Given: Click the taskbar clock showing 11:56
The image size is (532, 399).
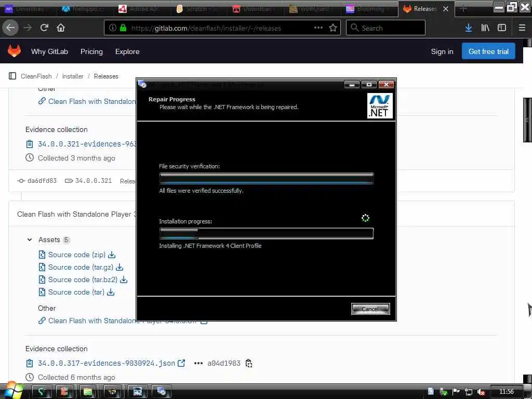Looking at the screenshot, I should click(x=506, y=392).
